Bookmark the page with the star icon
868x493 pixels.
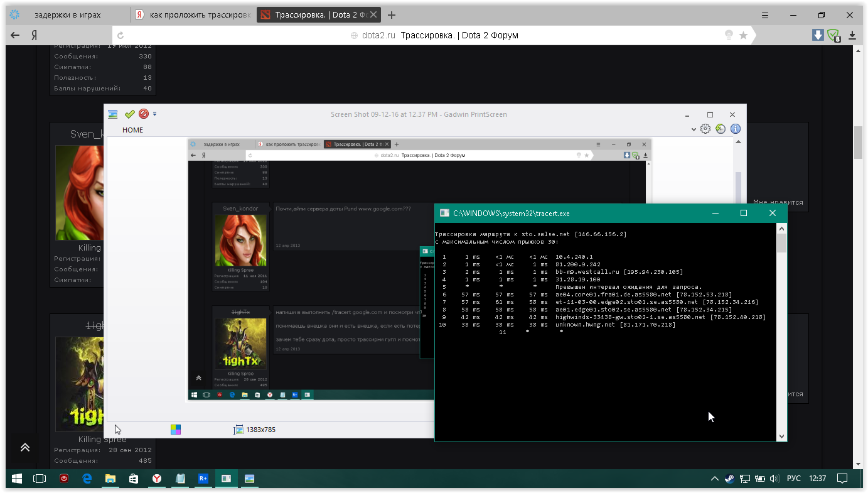tap(743, 36)
